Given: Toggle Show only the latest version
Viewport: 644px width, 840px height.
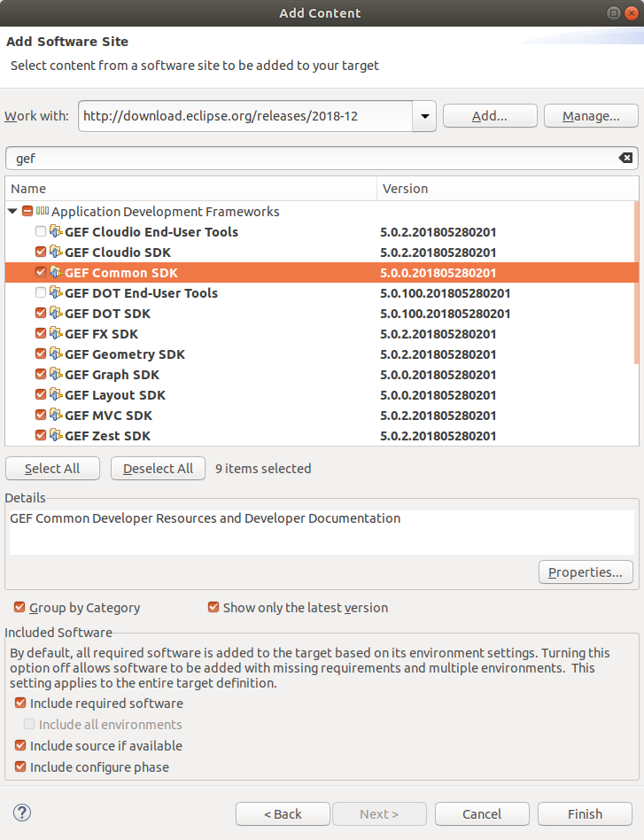Looking at the screenshot, I should (x=213, y=607).
